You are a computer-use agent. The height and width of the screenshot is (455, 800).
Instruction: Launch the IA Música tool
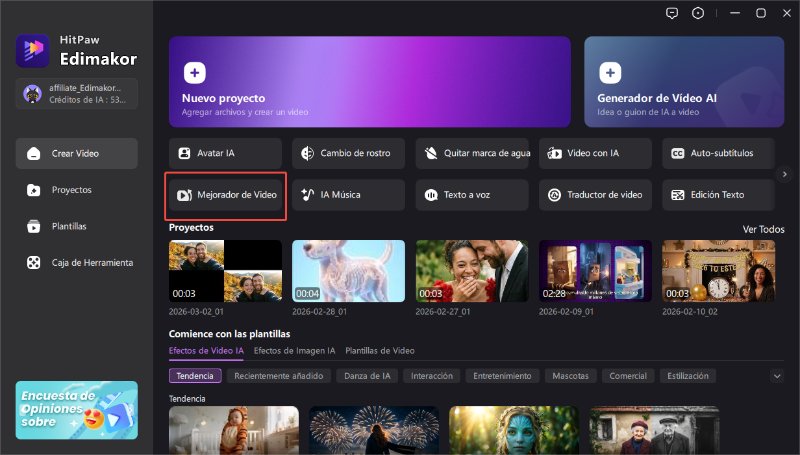point(348,195)
